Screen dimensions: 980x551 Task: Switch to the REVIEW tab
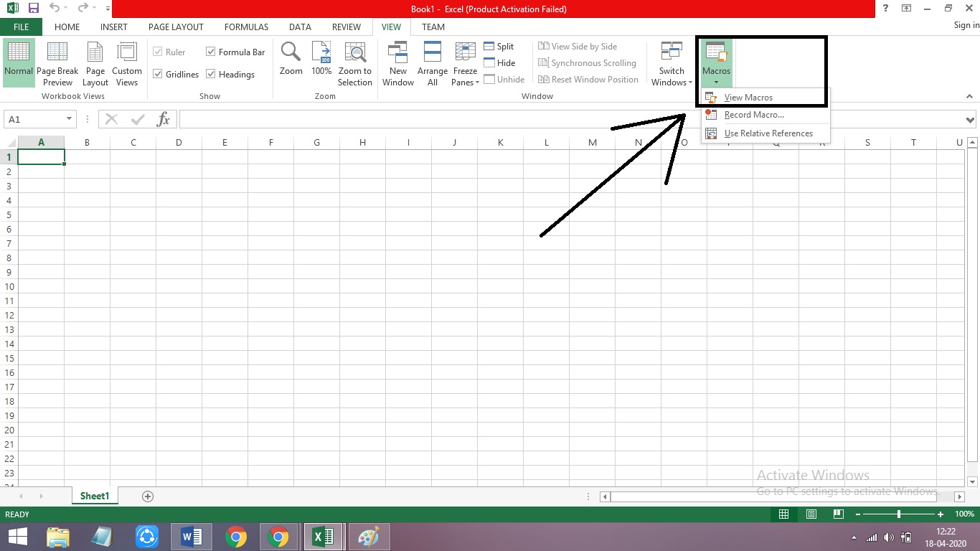(x=347, y=27)
